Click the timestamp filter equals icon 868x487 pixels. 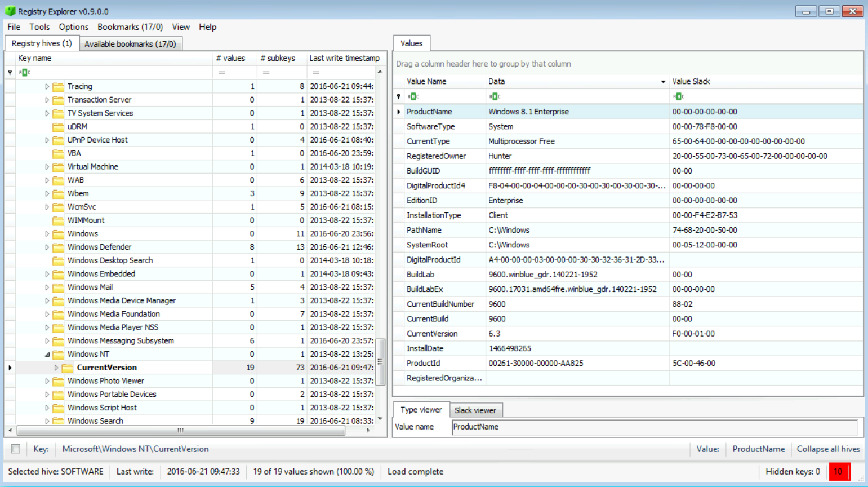pos(316,73)
